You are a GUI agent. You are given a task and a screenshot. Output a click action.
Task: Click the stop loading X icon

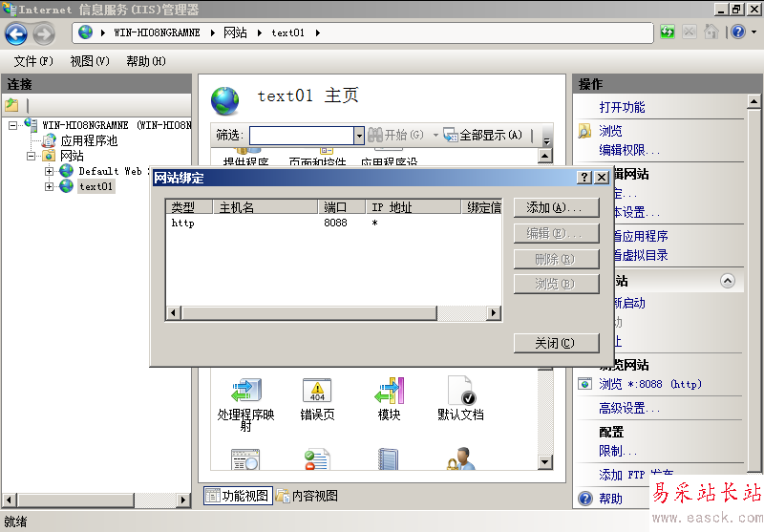[x=689, y=32]
